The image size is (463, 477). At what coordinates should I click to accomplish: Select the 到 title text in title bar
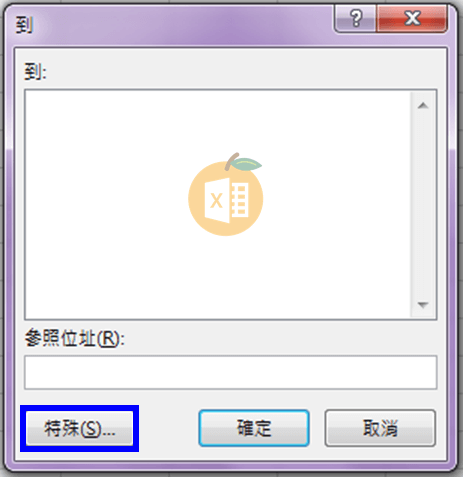pyautogui.click(x=24, y=25)
